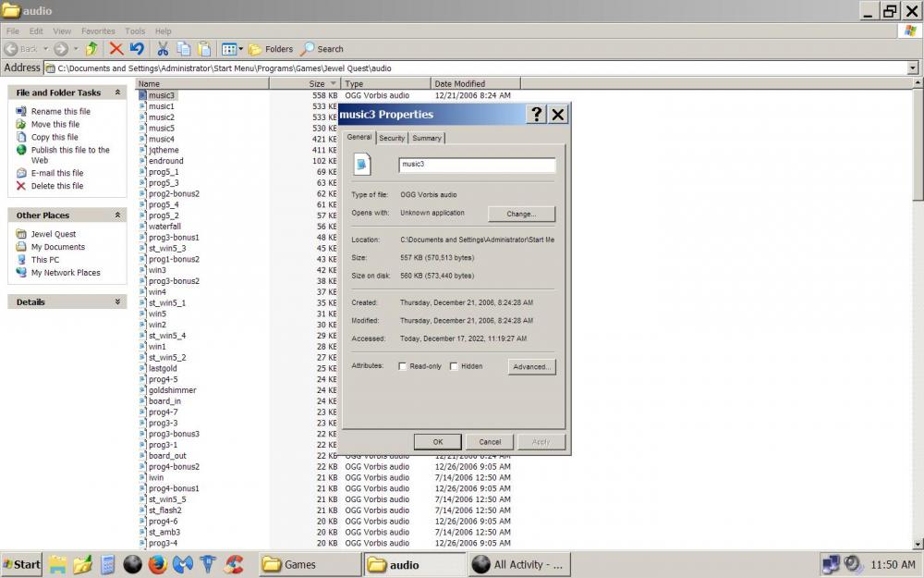Switch to the Security tab

click(x=392, y=138)
